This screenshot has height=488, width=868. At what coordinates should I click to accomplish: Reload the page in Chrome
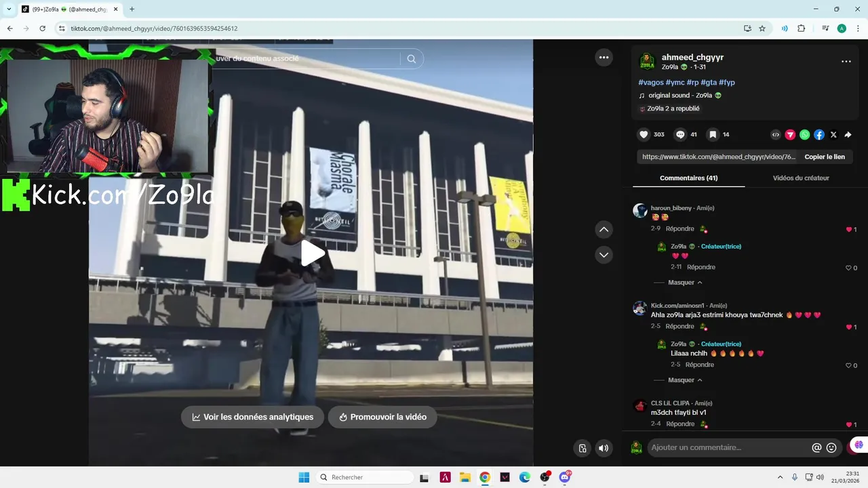[42, 28]
